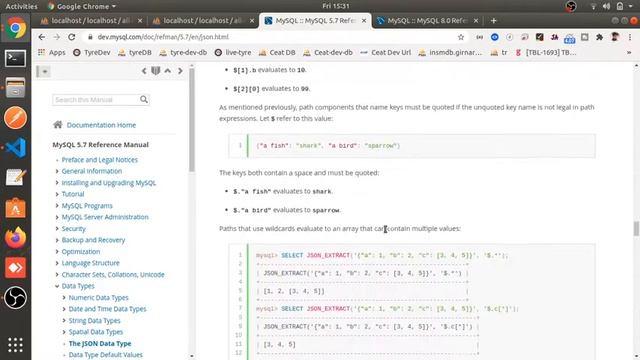Open the clock showing Fri 15:31
640x360 pixels.
(336, 6)
